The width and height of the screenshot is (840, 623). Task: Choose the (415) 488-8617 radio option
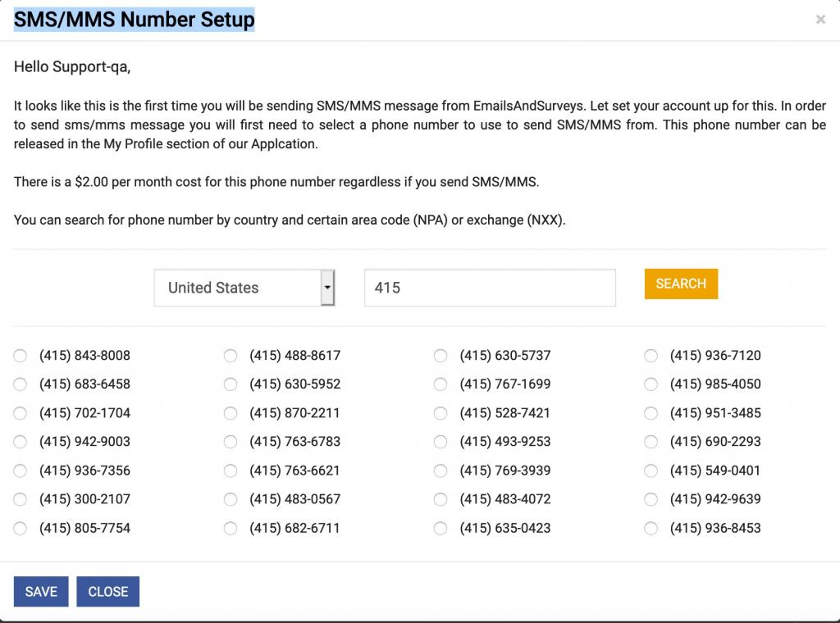[231, 356]
